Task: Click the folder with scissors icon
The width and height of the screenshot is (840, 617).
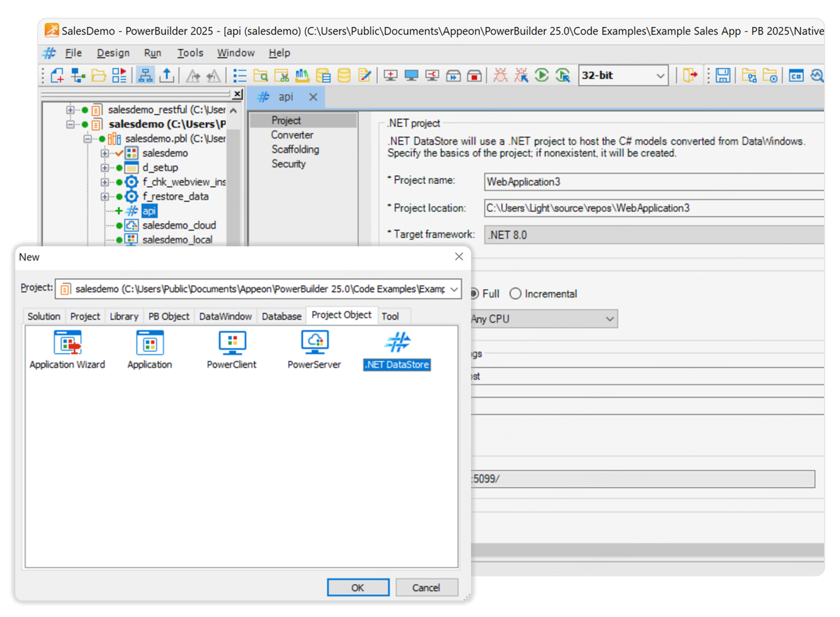Action: pos(282,75)
